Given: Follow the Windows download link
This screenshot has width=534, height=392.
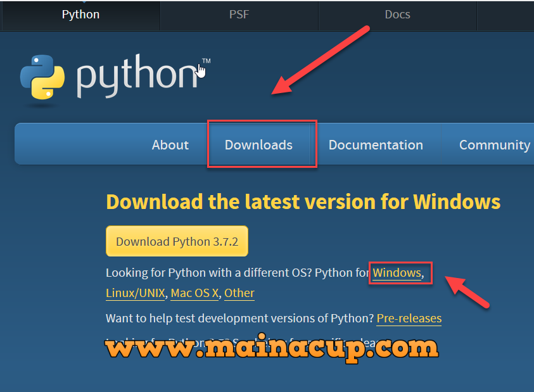Looking at the screenshot, I should (397, 273).
